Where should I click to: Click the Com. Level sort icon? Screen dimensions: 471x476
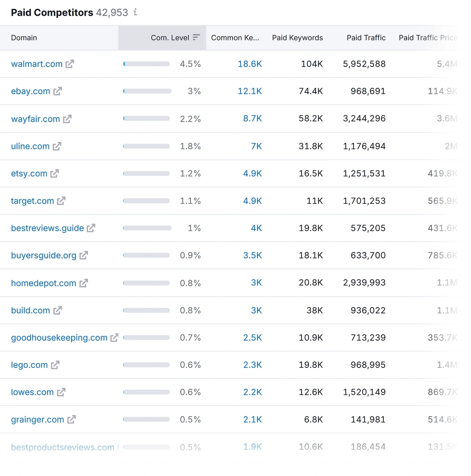coord(196,37)
